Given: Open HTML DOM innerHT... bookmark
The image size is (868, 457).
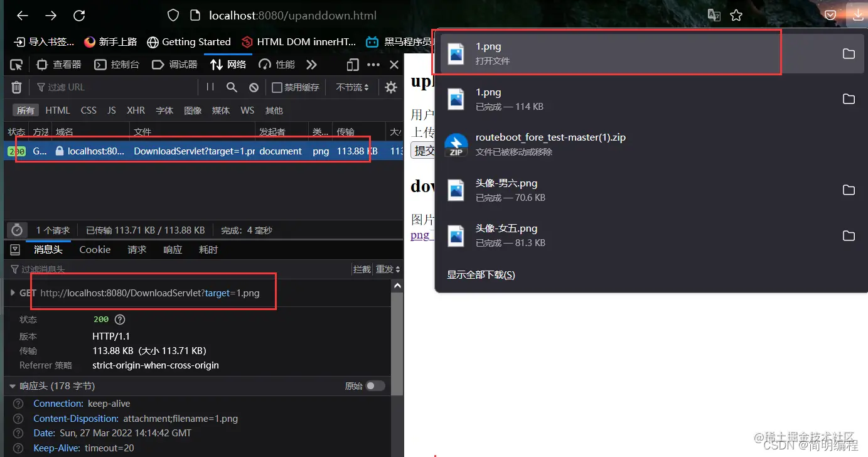Looking at the screenshot, I should coord(299,42).
